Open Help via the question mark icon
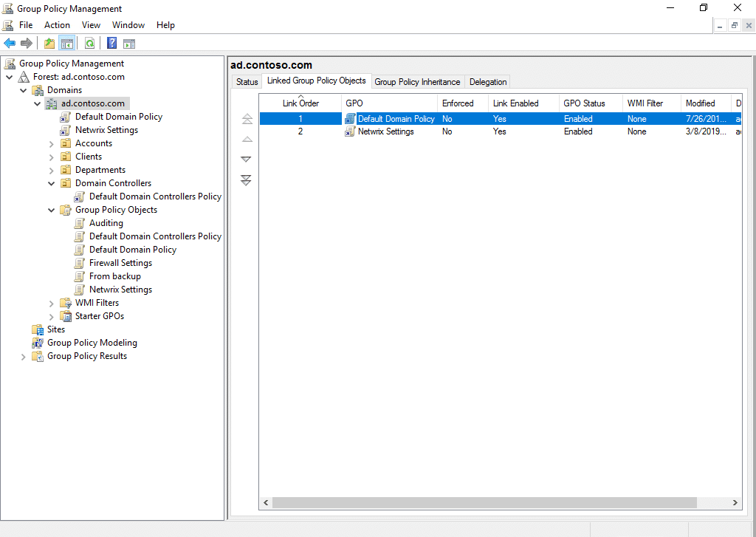 click(x=112, y=44)
